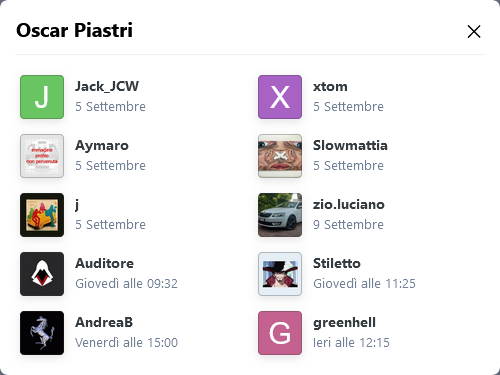
Task: Go to Auditore's profile name link
Action: tap(104, 263)
